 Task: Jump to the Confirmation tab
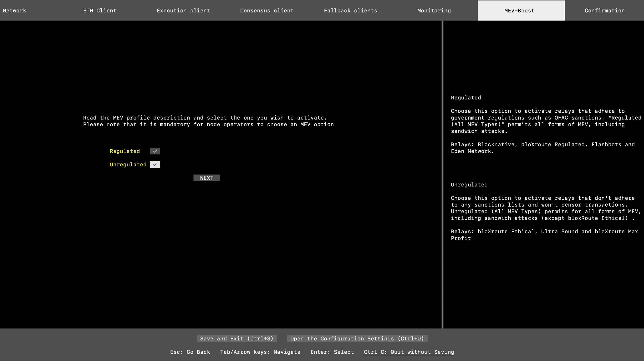point(604,11)
